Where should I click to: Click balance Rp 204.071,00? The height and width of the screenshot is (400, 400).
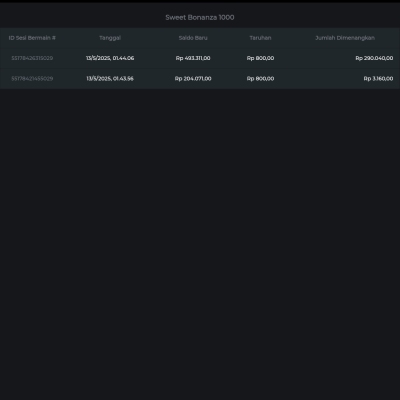193,79
